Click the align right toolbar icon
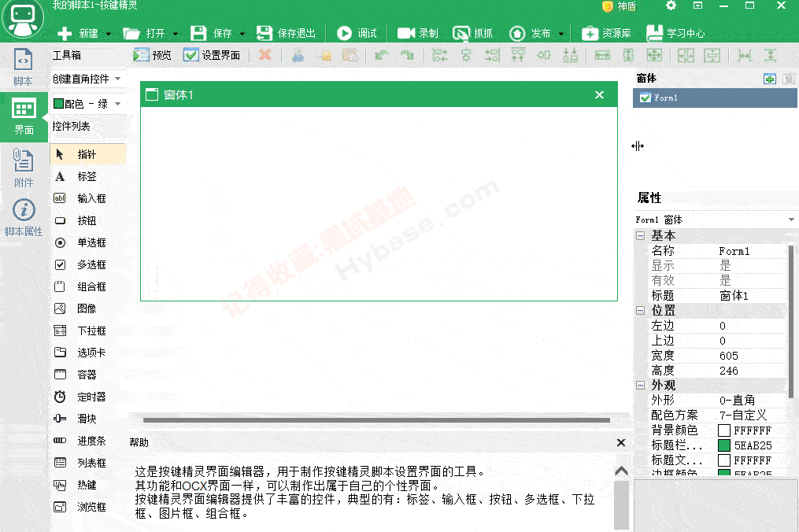 pyautogui.click(x=492, y=55)
